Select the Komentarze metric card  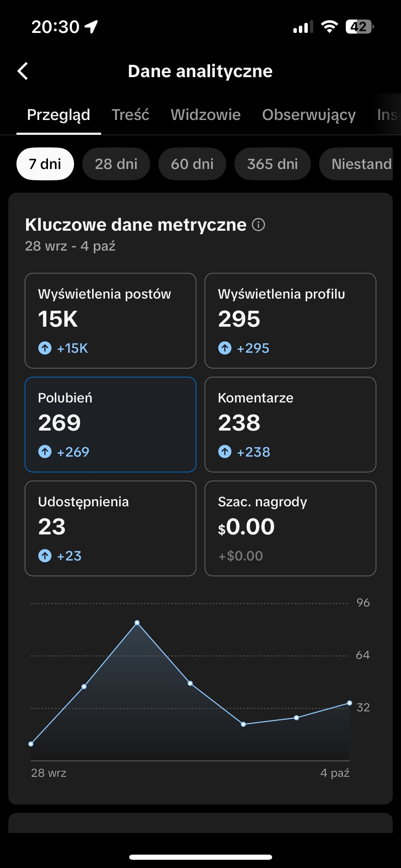tap(290, 424)
